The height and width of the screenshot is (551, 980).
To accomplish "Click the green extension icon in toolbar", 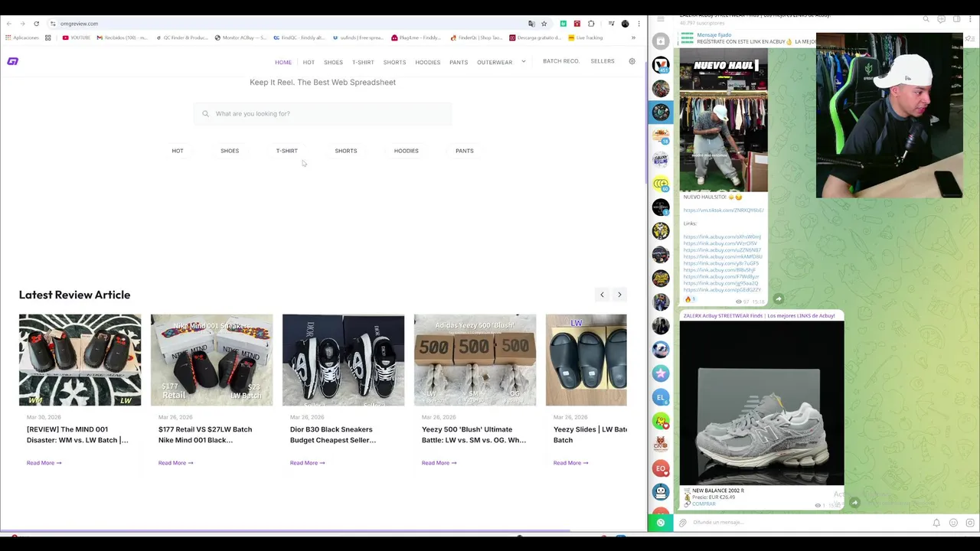I will pos(563,24).
